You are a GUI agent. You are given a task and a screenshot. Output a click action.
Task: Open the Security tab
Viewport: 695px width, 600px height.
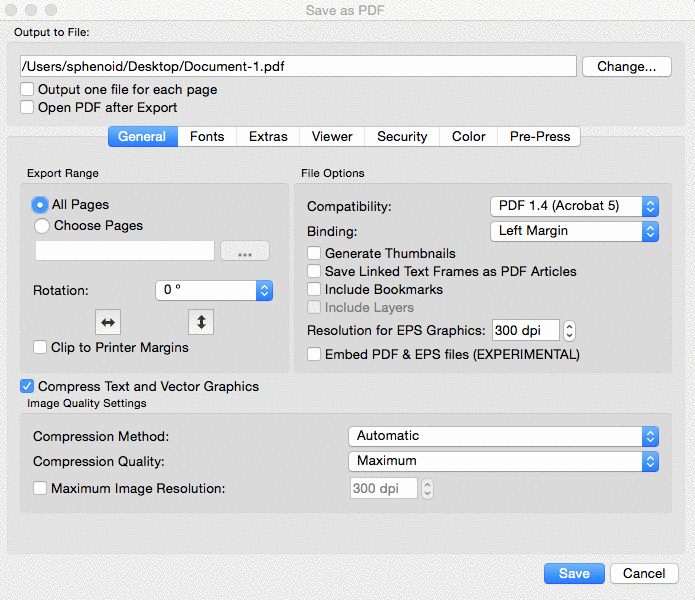[x=402, y=137]
